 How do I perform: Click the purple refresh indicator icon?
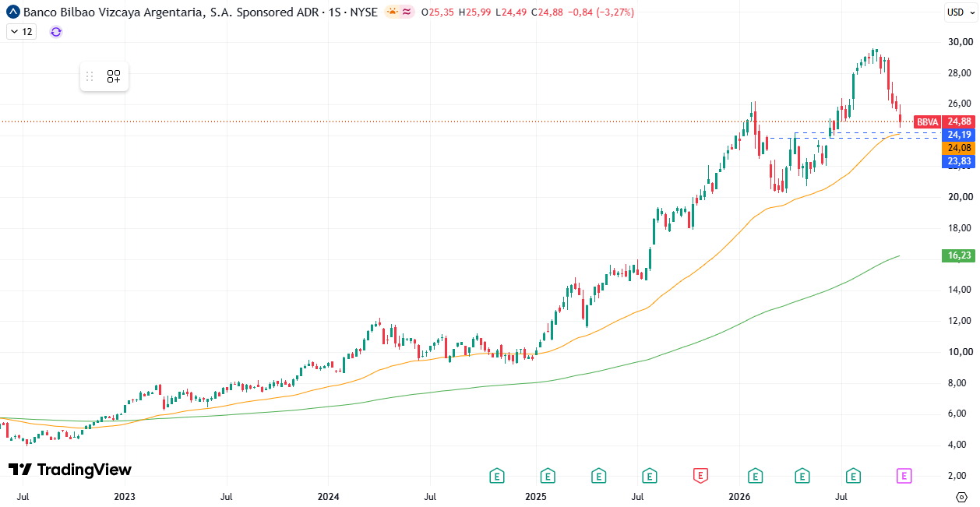55,32
